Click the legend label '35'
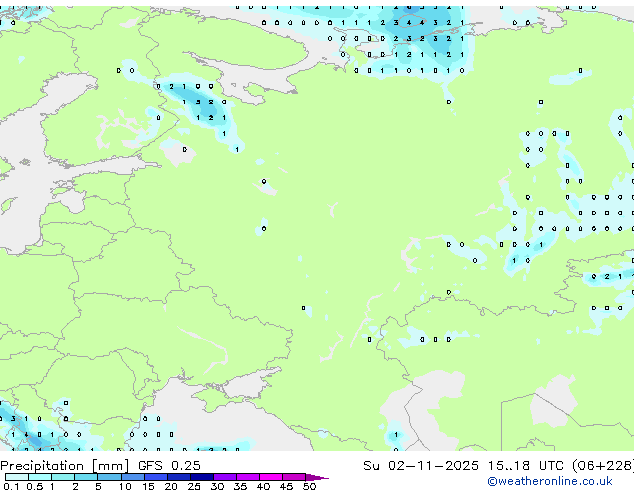 click(x=240, y=486)
